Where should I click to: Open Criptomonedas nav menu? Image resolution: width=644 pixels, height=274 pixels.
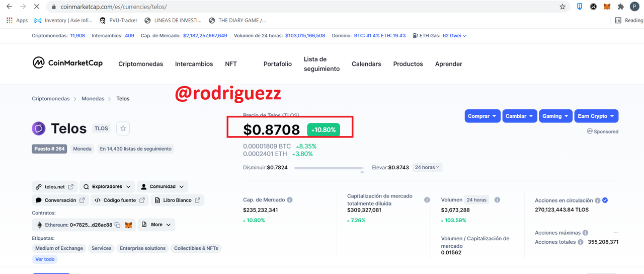(141, 64)
